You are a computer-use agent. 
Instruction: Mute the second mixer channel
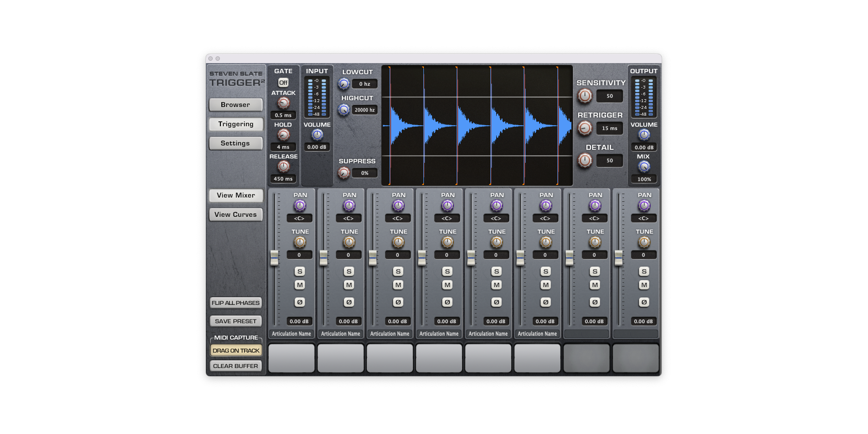(x=349, y=285)
